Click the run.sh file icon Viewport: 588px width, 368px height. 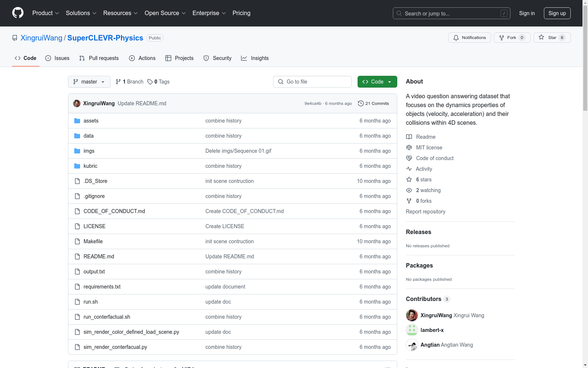coord(77,302)
